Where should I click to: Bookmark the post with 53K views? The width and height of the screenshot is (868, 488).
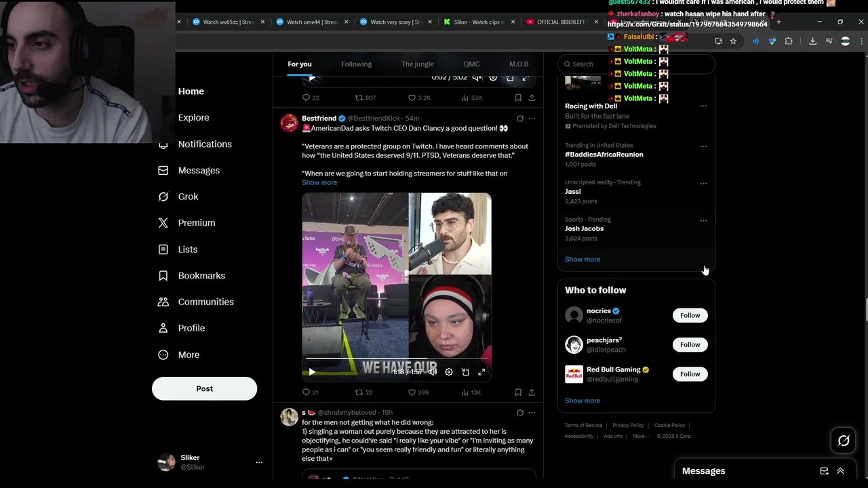tap(518, 98)
